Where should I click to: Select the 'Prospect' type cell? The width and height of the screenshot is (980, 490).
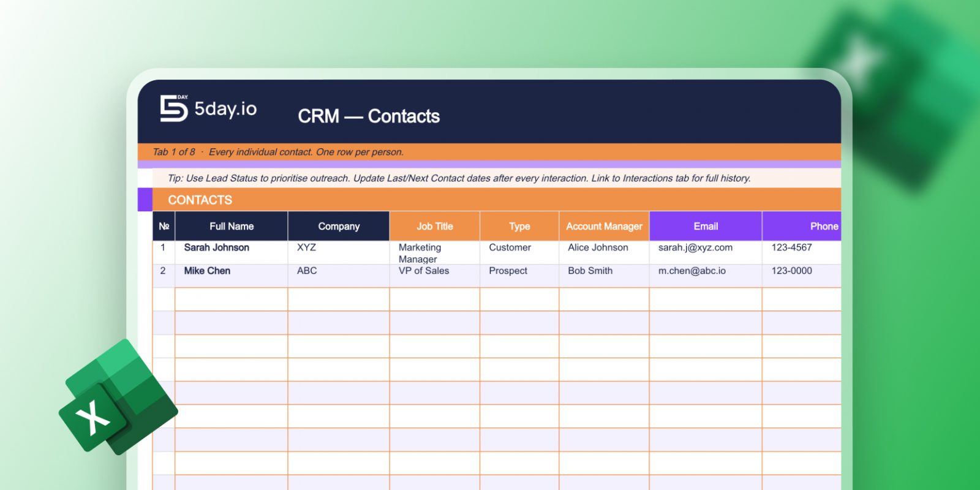519,276
